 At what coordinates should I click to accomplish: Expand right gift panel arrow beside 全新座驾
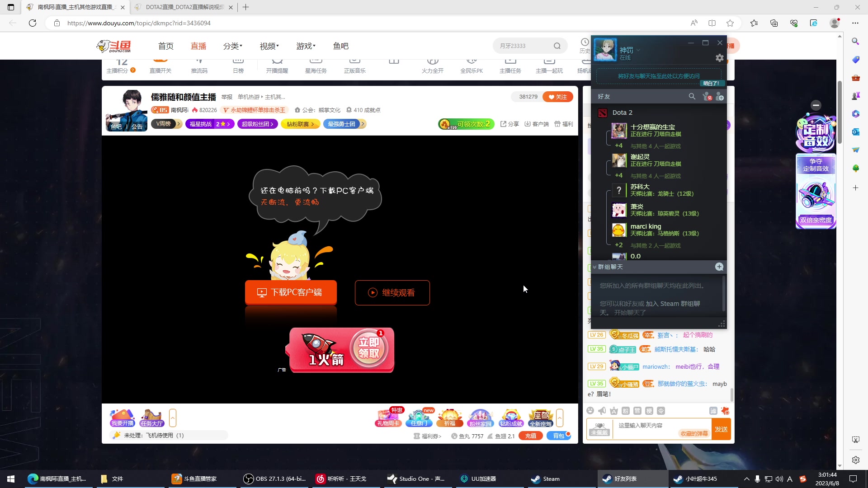560,418
